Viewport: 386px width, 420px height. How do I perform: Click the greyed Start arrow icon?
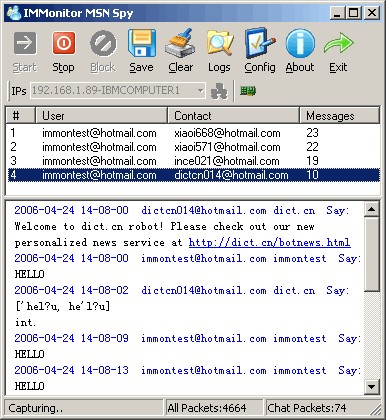[x=25, y=43]
